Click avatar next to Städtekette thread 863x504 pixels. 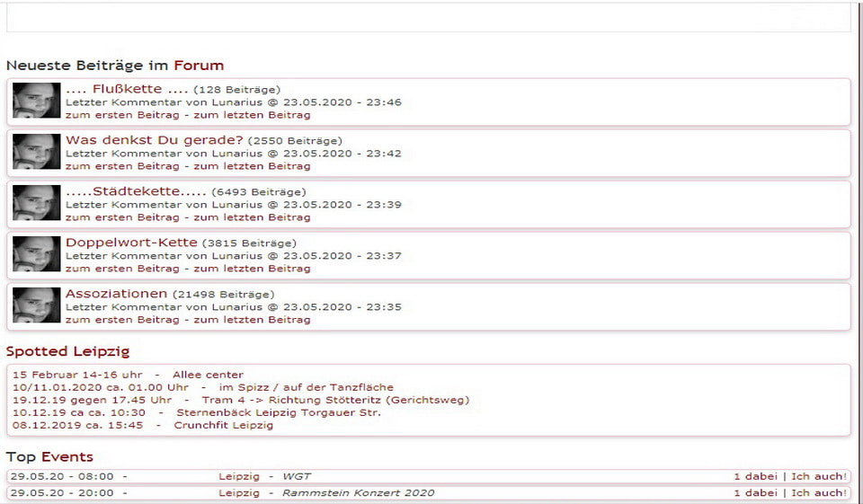click(x=36, y=203)
